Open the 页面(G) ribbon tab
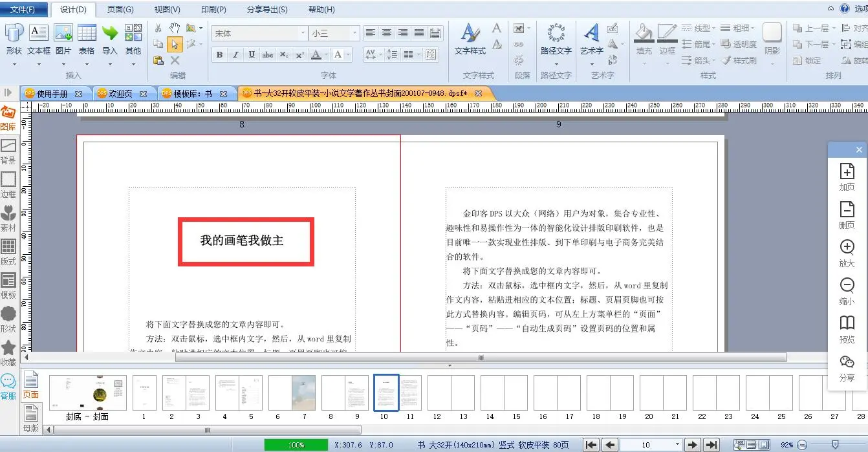Image resolution: width=868 pixels, height=452 pixels. point(120,10)
